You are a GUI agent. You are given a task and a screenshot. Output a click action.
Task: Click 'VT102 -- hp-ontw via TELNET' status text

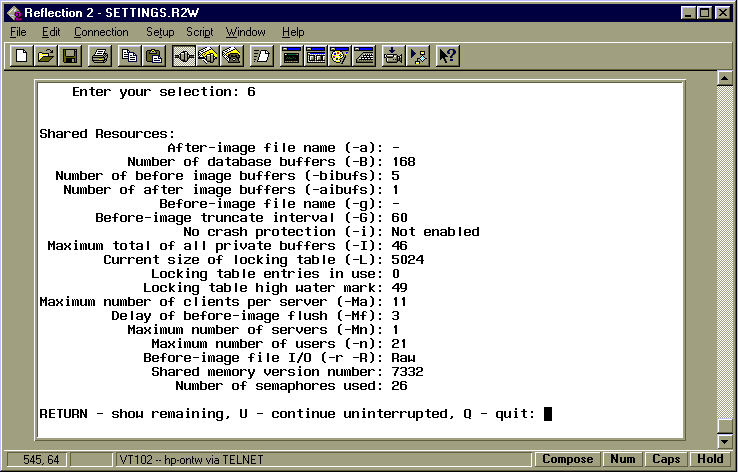[x=192, y=460]
